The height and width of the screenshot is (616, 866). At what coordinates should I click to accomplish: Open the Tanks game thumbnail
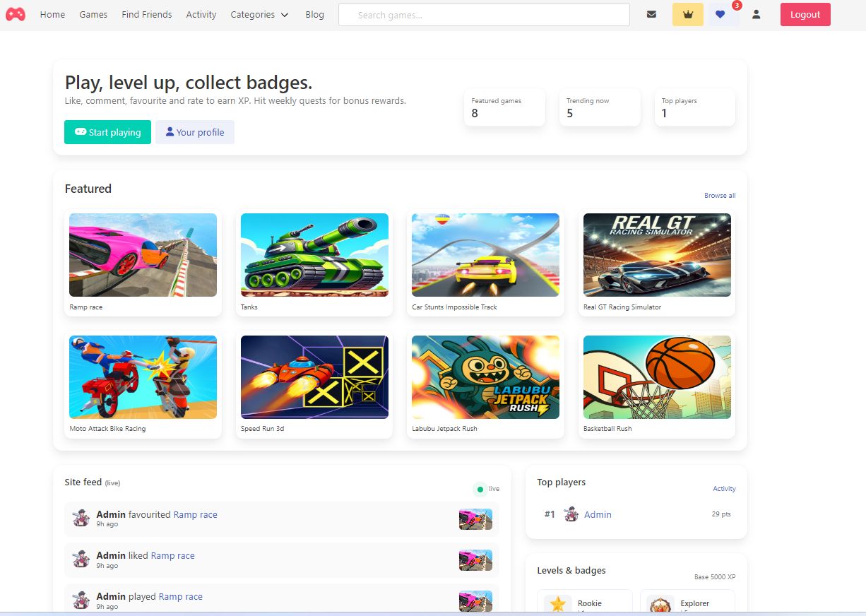click(x=314, y=255)
